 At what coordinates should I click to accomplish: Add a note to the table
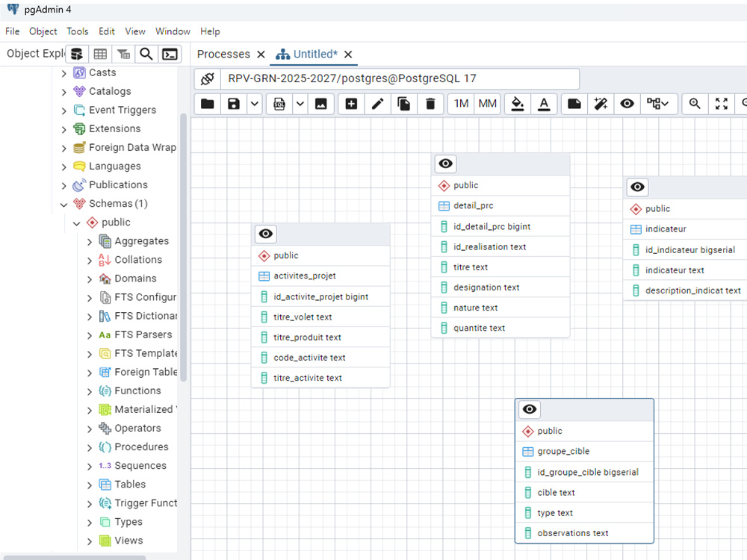coord(574,104)
